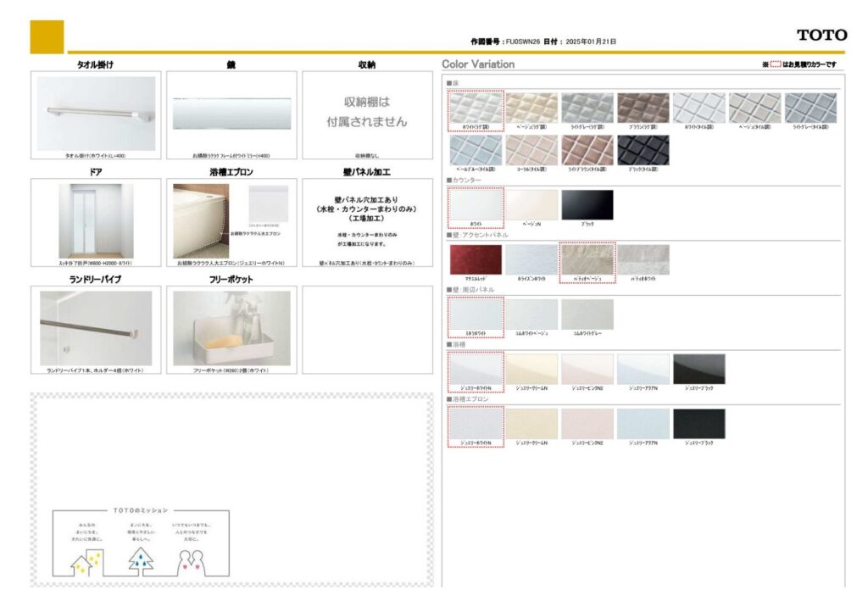This screenshot has width=868, height=601.
Task: Click the tree and water drop pictogram
Action: click(x=141, y=560)
